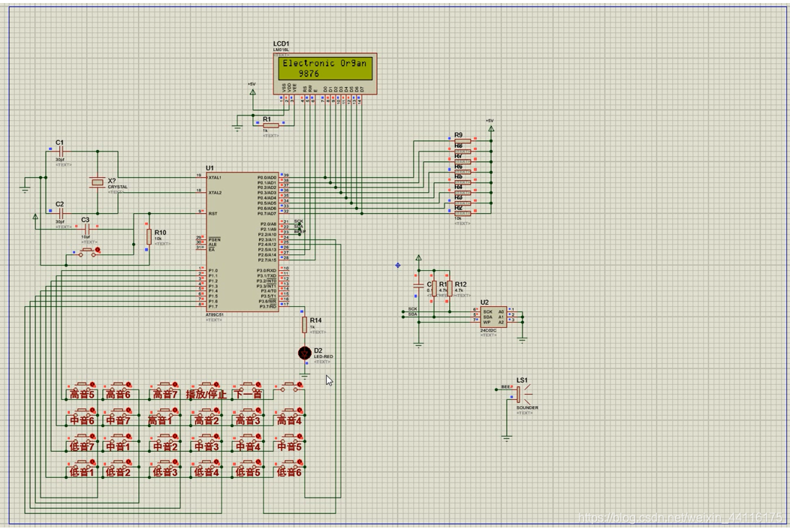Select resistor R10 near the RST pin
The width and height of the screenshot is (790, 532).
point(149,236)
